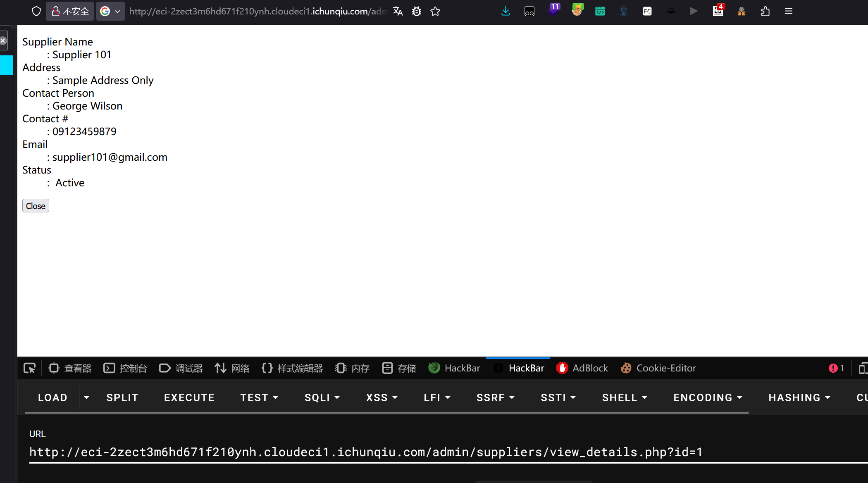Screen dimensions: 868x483
Task: Open the browser hamburger menu
Action: point(789,11)
